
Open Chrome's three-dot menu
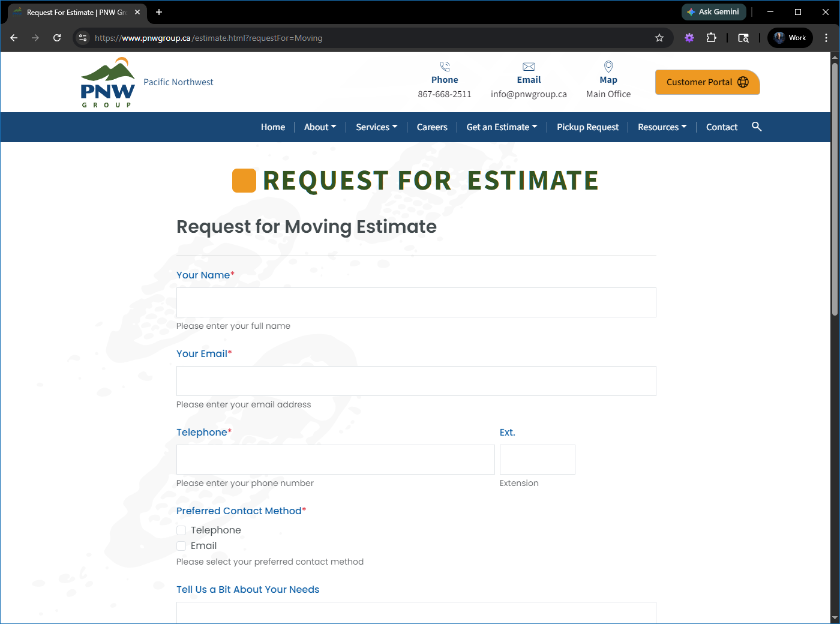click(x=826, y=38)
